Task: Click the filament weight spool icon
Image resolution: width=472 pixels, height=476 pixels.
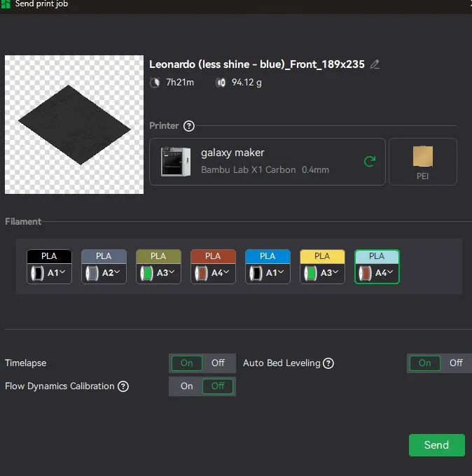Action: coord(221,83)
